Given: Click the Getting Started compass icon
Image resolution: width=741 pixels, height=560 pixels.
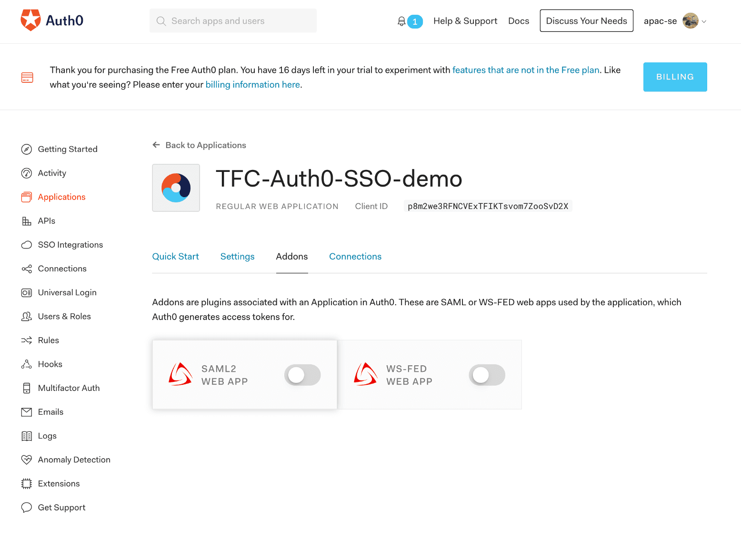Looking at the screenshot, I should 27,150.
